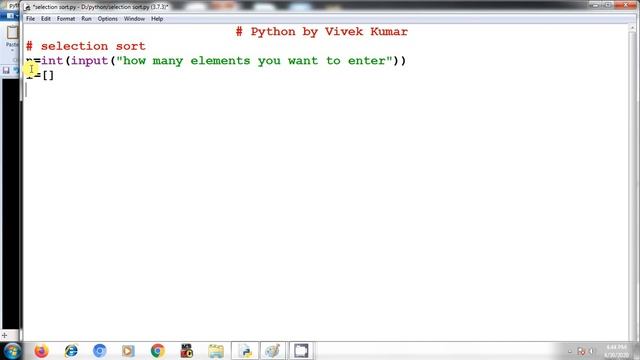Screen dimensions: 640x360
Task: Click the IDLE window title bar
Action: [x=306, y=7]
